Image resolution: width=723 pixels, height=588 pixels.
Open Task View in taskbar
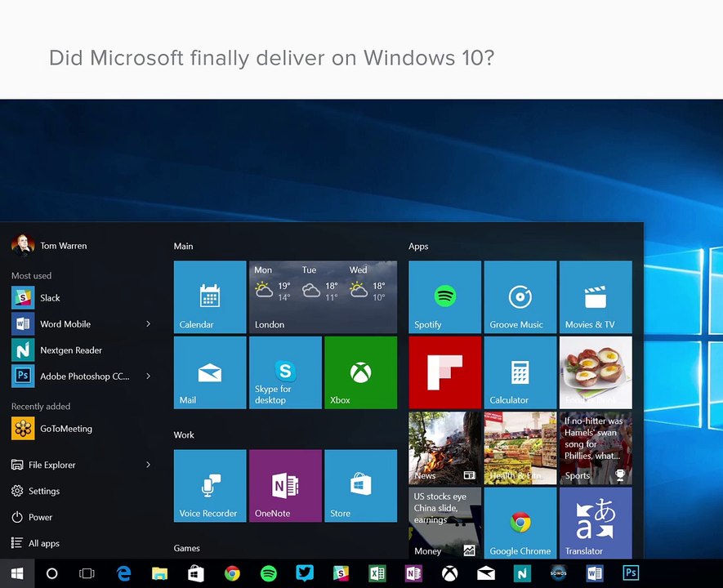click(87, 573)
